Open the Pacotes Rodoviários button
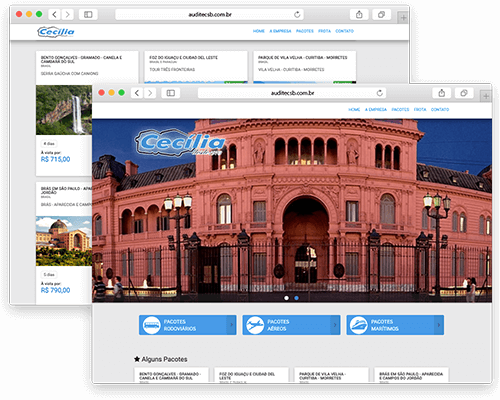This screenshot has width=500, height=400. coord(188,325)
